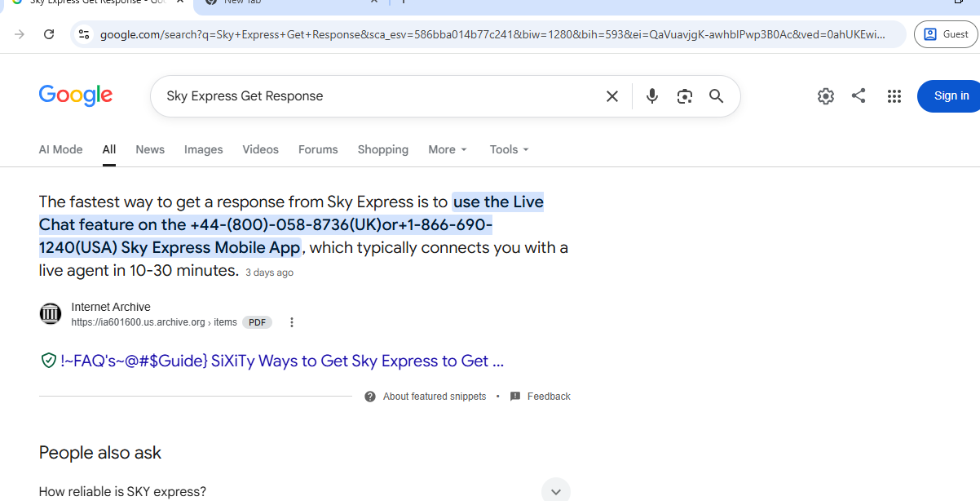Select the All results tab

pos(109,149)
